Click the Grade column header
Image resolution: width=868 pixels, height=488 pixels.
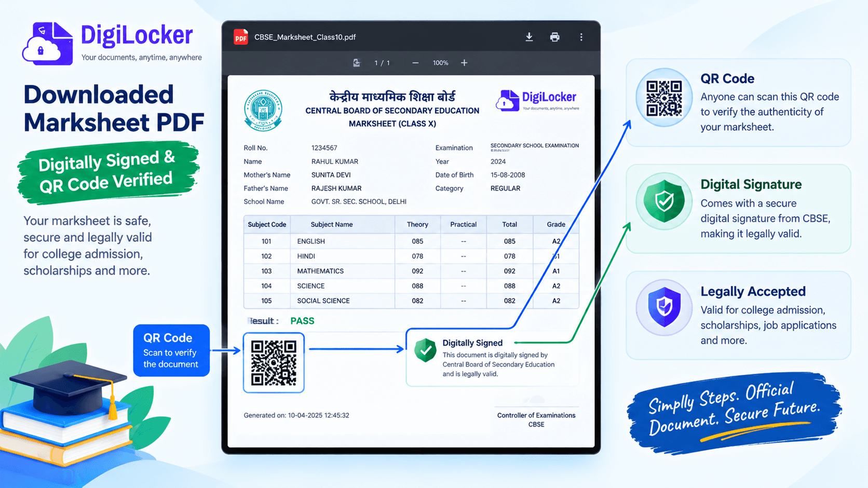coord(556,224)
